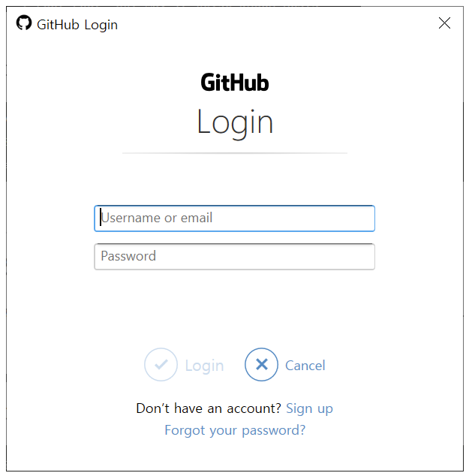The height and width of the screenshot is (476, 472).
Task: Click the Password placeholder text
Action: [128, 256]
